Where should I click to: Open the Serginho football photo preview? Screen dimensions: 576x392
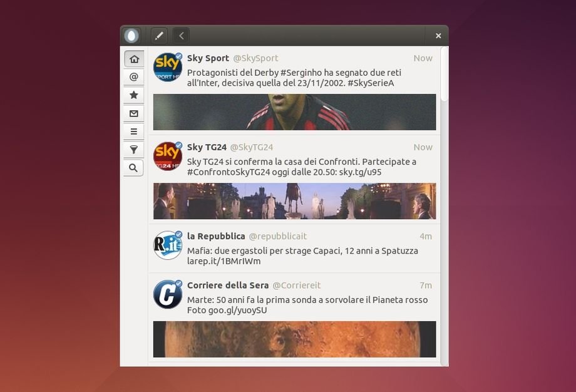coord(294,112)
